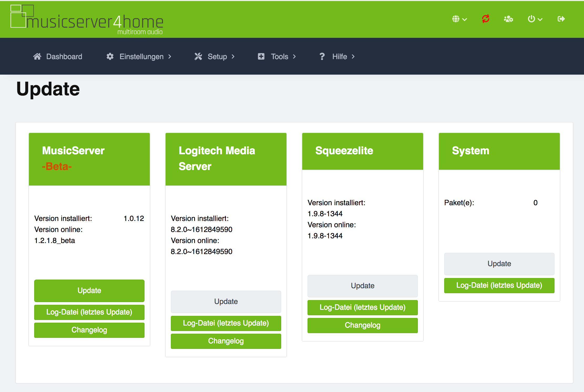The width and height of the screenshot is (584, 392).
Task: Open the Setup menu
Action: [217, 56]
